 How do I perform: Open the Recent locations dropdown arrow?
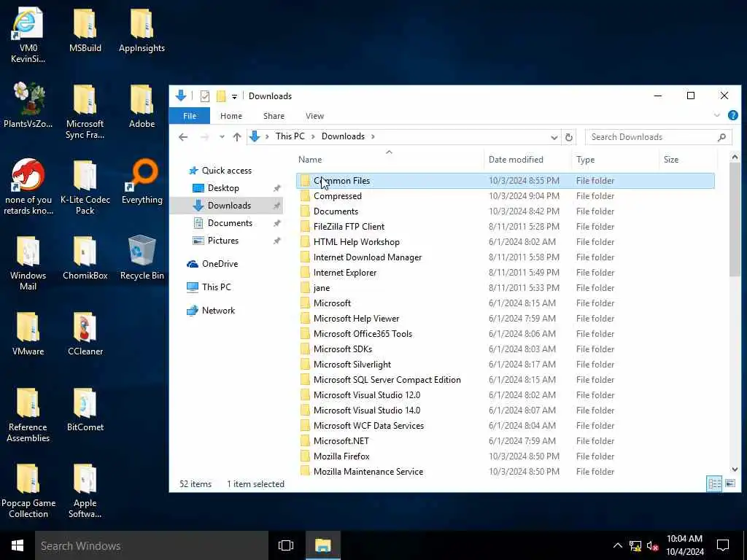[222, 137]
